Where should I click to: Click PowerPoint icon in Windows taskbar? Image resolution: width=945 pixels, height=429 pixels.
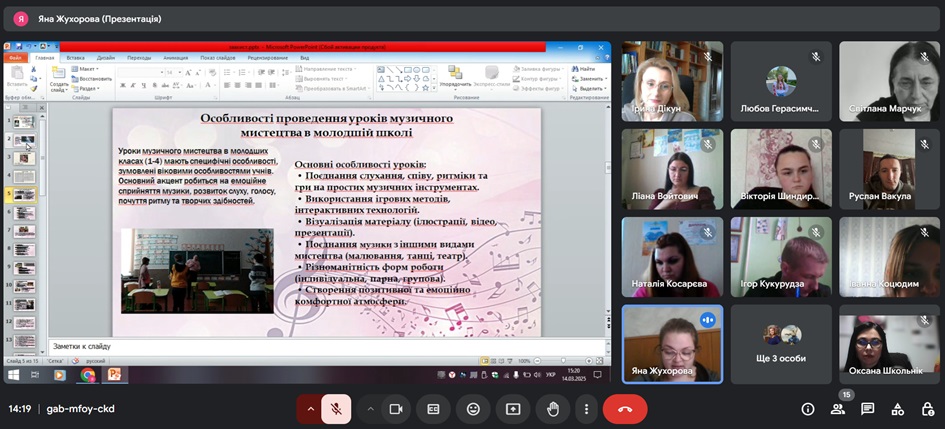[x=115, y=375]
